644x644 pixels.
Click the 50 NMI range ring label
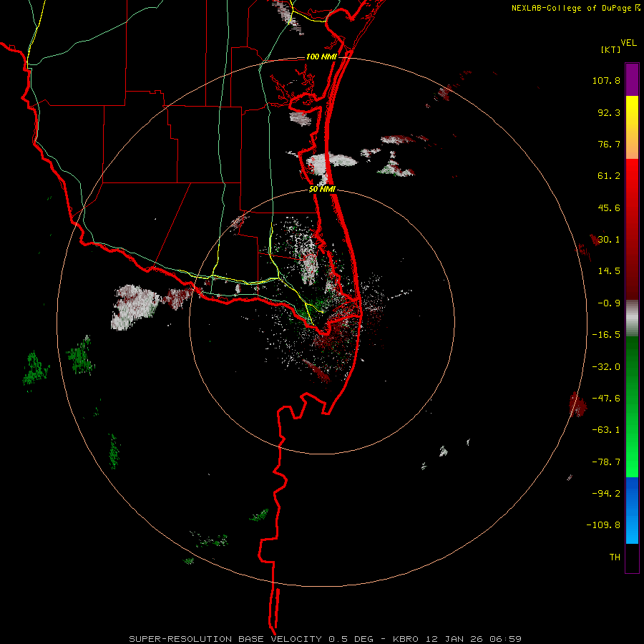323,190
